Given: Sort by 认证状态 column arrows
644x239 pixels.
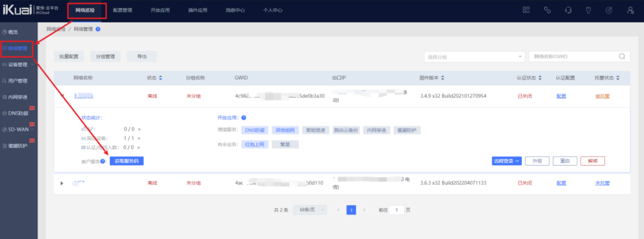Looking at the screenshot, I should (x=540, y=78).
